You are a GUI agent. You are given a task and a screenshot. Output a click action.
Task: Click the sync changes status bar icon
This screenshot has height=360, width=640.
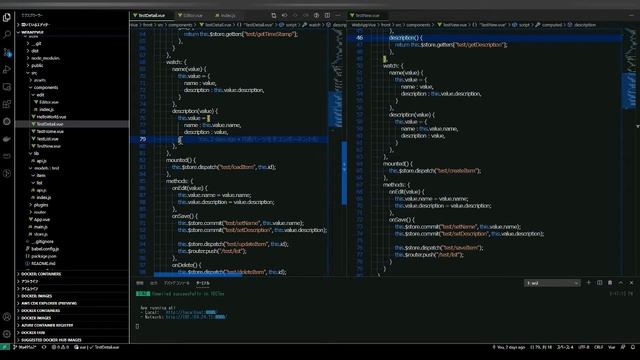44,347
